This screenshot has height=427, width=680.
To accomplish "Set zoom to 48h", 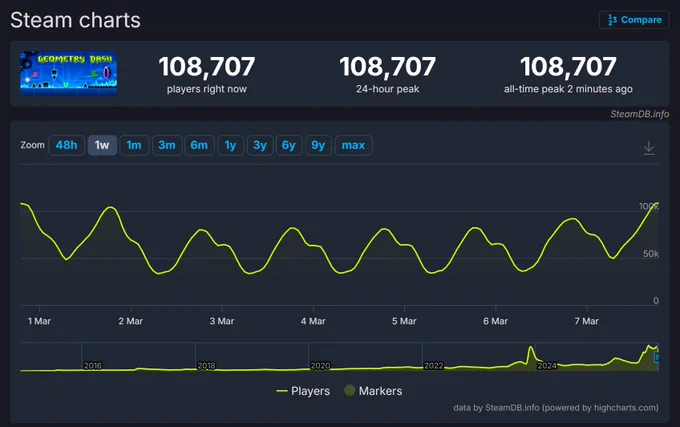I will tap(66, 145).
